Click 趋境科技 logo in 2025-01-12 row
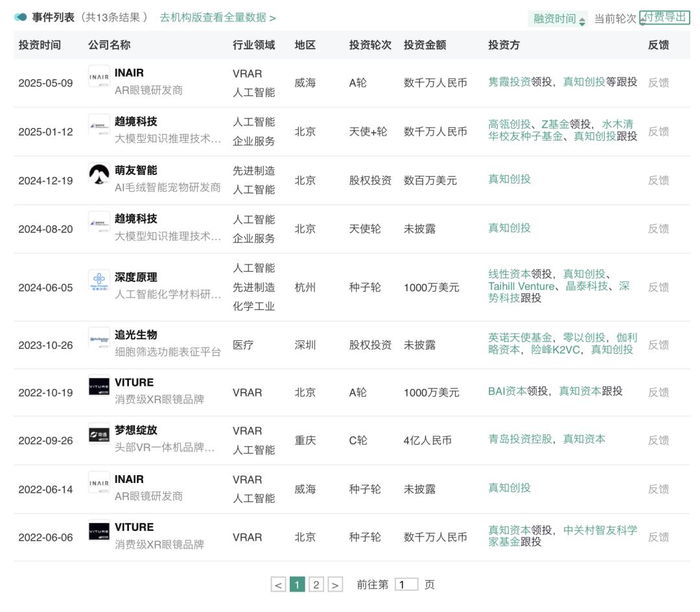Screen dimensions: 700x612 (x=99, y=125)
